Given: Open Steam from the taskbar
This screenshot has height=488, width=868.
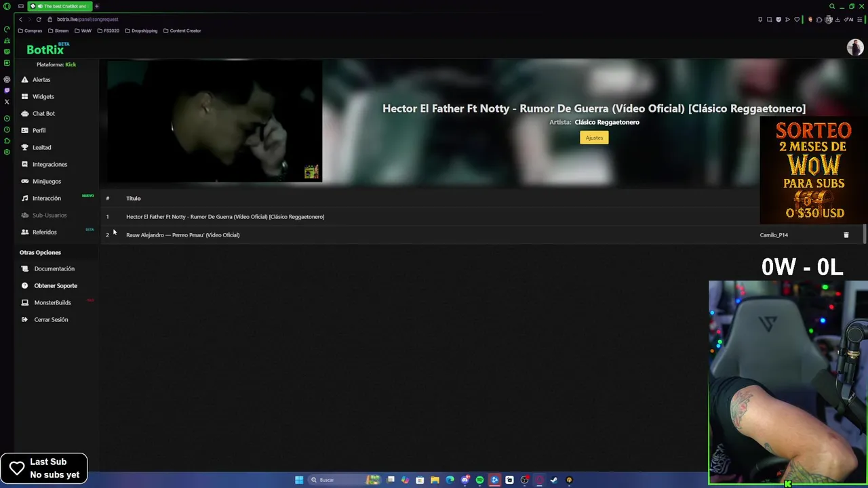Looking at the screenshot, I should tap(553, 480).
